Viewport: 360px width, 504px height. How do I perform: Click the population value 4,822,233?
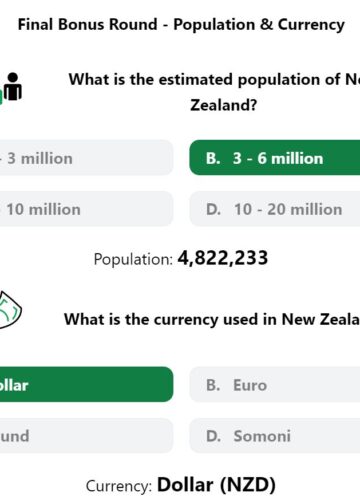coord(223,258)
